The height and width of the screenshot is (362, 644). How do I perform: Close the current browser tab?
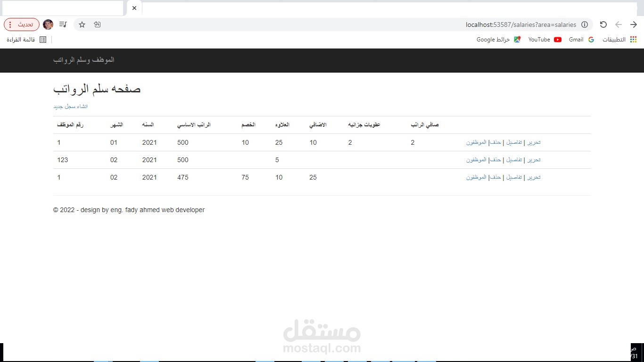134,8
